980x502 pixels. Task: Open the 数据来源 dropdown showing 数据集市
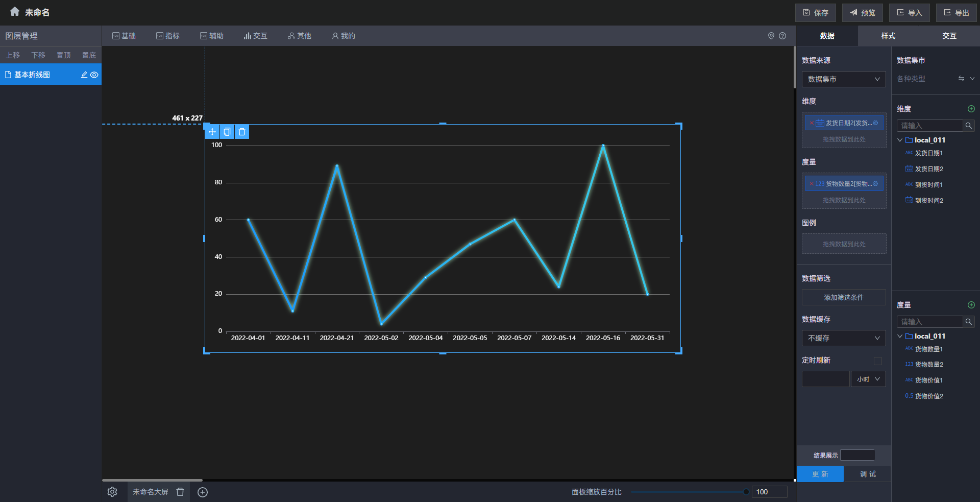point(843,79)
